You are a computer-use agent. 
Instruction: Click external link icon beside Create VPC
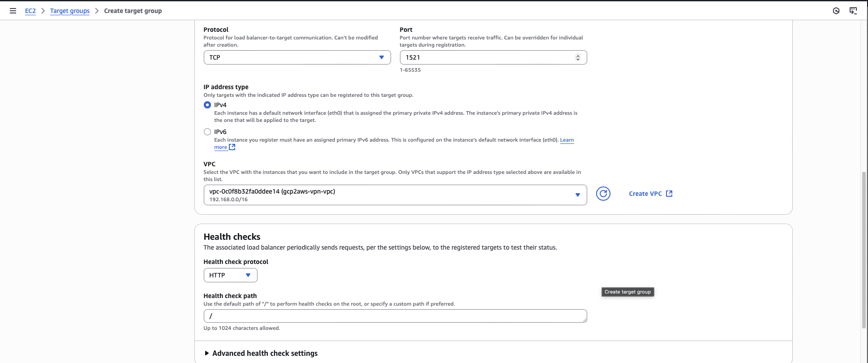click(x=669, y=194)
